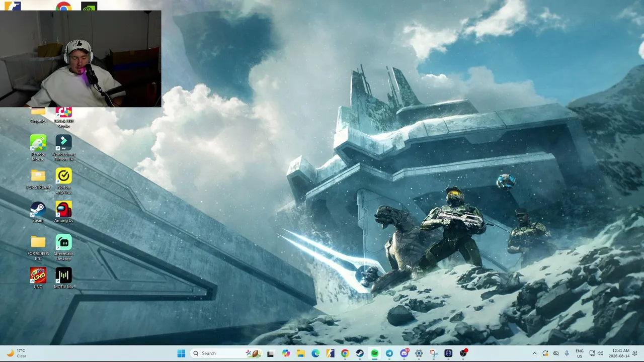Image resolution: width=644 pixels, height=362 pixels.
Task: Open network and volume quick settings
Action: [x=597, y=353]
